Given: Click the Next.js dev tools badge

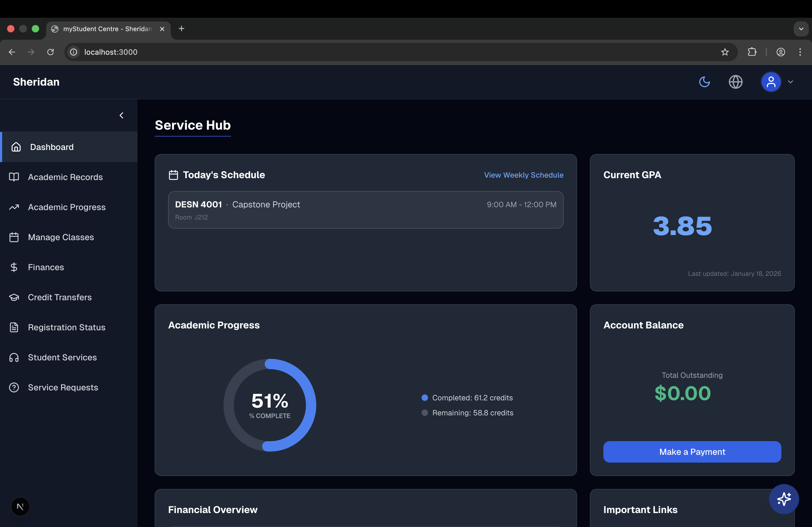Looking at the screenshot, I should pyautogui.click(x=20, y=507).
